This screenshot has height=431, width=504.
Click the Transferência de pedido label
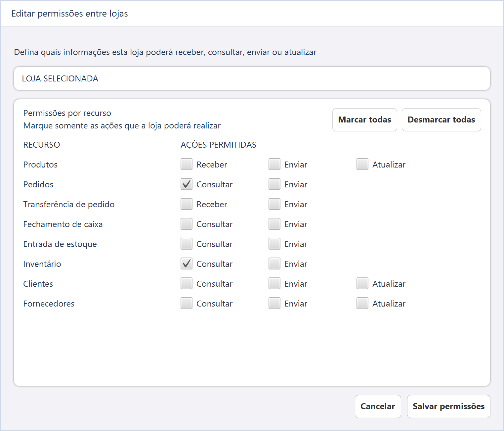69,204
